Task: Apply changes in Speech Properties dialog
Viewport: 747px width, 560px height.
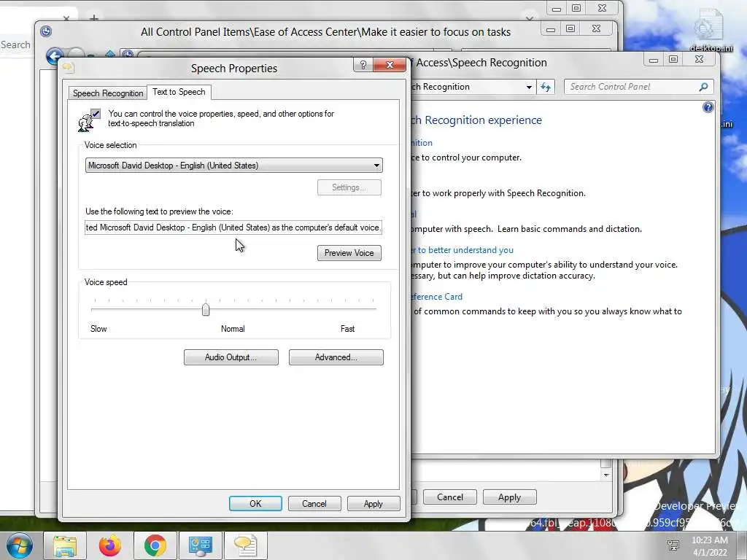Action: [373, 503]
